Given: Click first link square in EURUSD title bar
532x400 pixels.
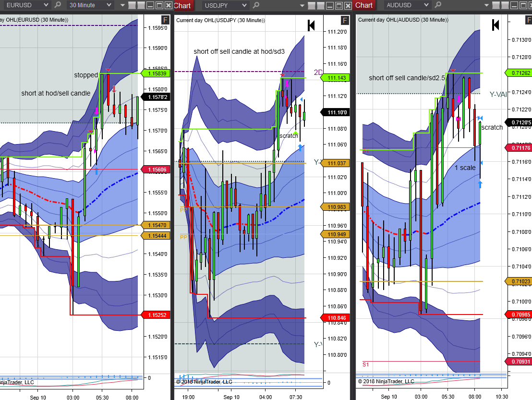Looking at the screenshot, I should pyautogui.click(x=132, y=5).
